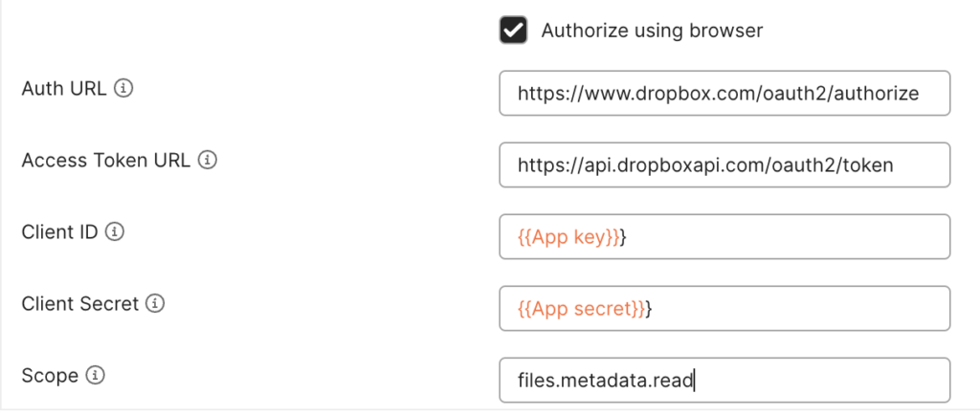Viewport: 980px width, 416px height.
Task: Click the info icon beside Auth URL
Action: click(x=123, y=89)
